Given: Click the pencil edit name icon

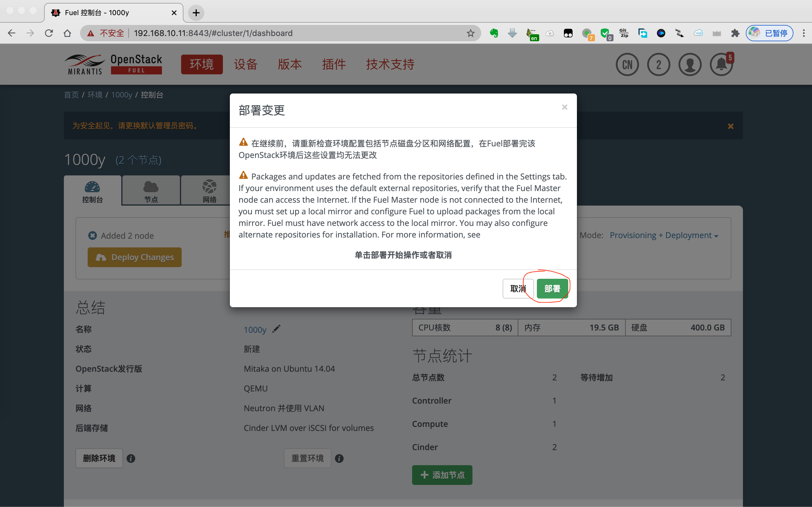Looking at the screenshot, I should (x=276, y=329).
